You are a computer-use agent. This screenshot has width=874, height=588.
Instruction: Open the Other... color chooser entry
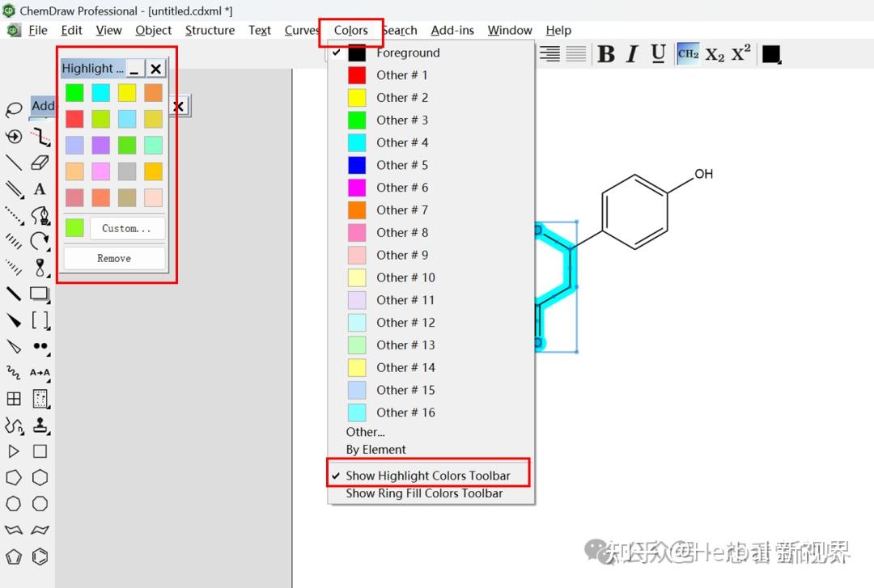coord(365,431)
